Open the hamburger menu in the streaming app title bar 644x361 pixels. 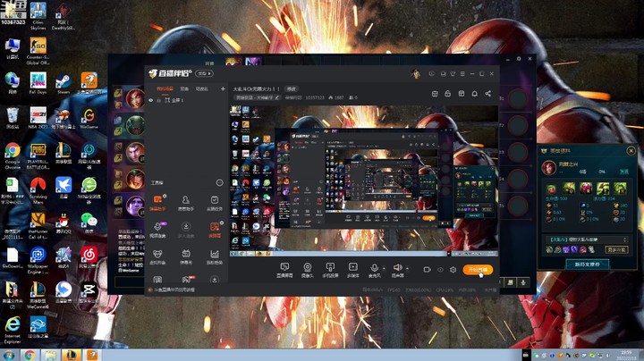[x=462, y=74]
